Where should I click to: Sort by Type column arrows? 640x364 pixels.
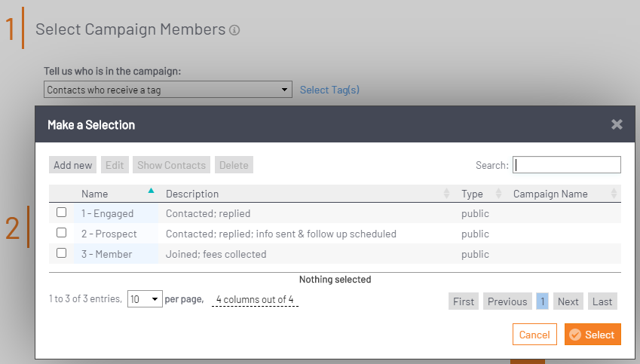498,194
